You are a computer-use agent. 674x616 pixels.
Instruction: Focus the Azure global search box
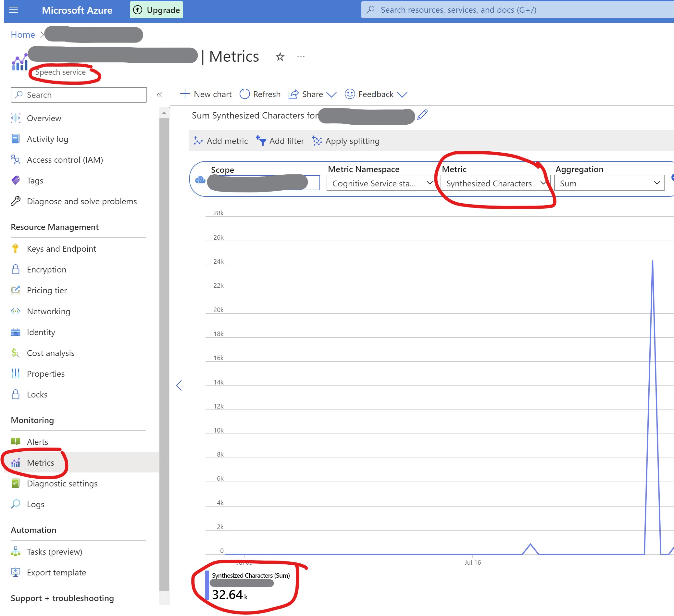[x=517, y=10]
